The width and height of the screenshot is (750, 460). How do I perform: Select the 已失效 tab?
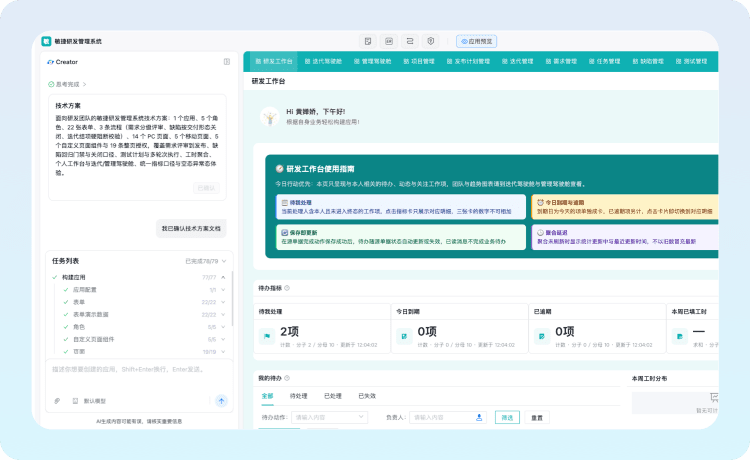(x=367, y=396)
